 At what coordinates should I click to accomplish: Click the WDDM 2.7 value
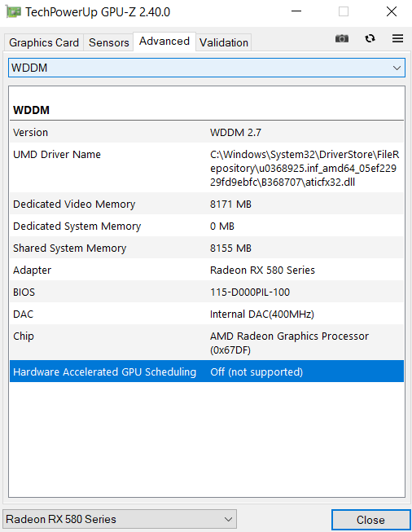[235, 132]
